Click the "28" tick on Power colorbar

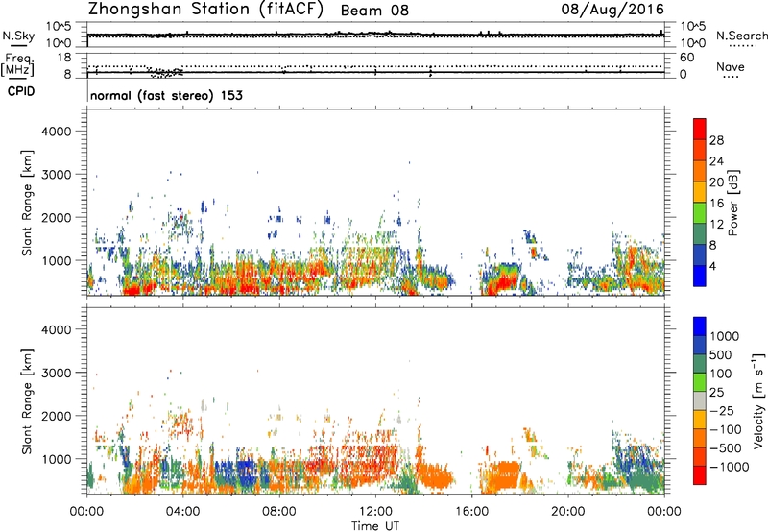[x=716, y=140]
